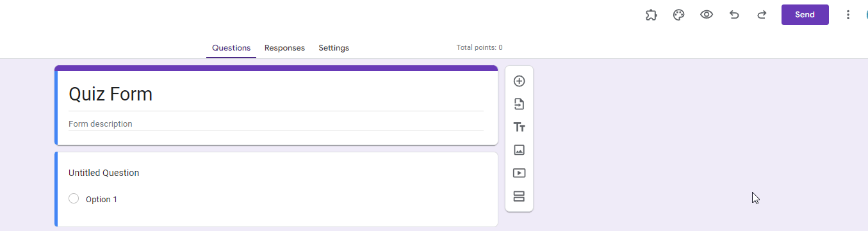The image size is (868, 231).
Task: Open the Settings tab
Action: coord(334,48)
